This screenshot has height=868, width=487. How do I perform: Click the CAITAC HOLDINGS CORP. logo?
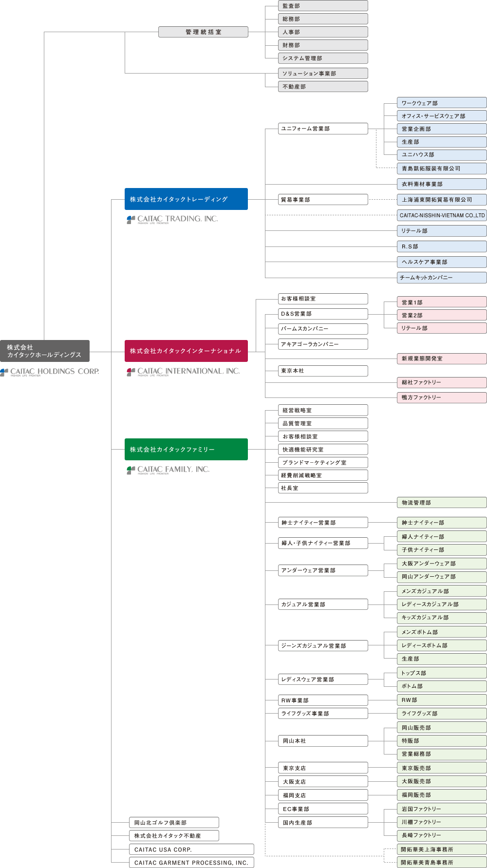[50, 372]
